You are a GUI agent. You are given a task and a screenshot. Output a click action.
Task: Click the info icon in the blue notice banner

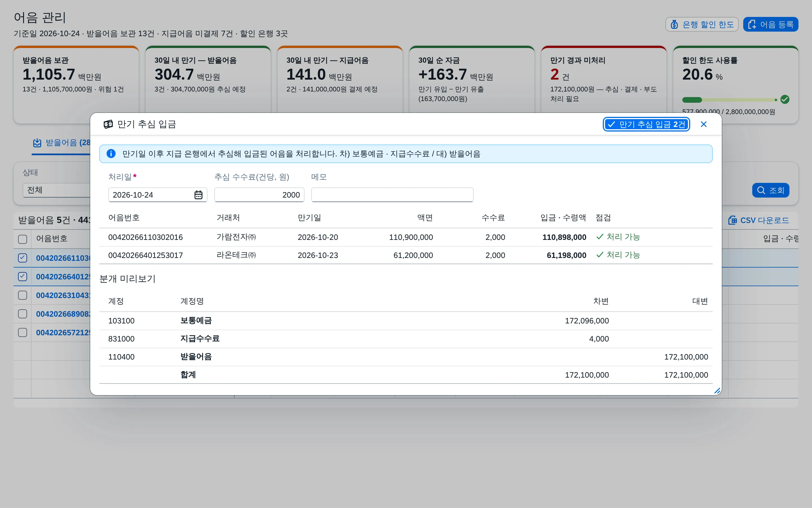(111, 154)
